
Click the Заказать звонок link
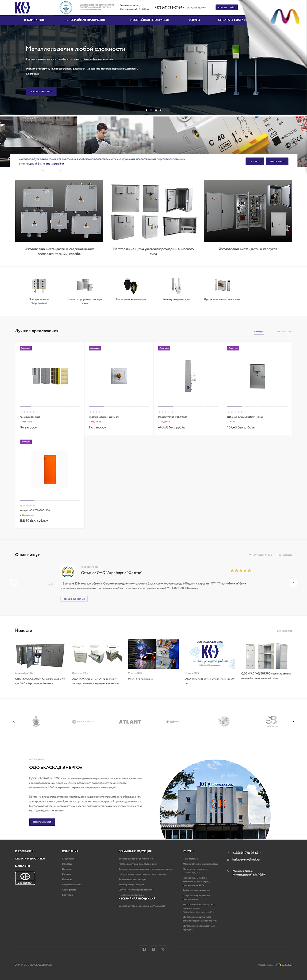196,8
